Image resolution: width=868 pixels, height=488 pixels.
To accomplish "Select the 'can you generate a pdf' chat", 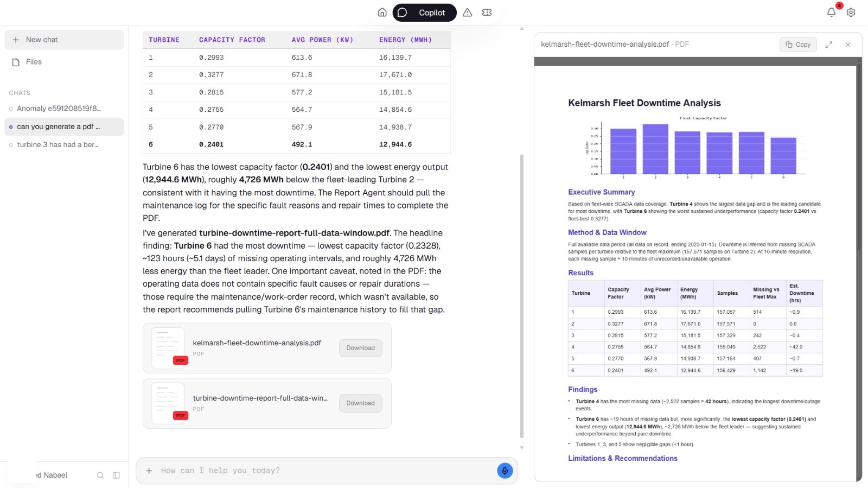I will click(x=64, y=126).
